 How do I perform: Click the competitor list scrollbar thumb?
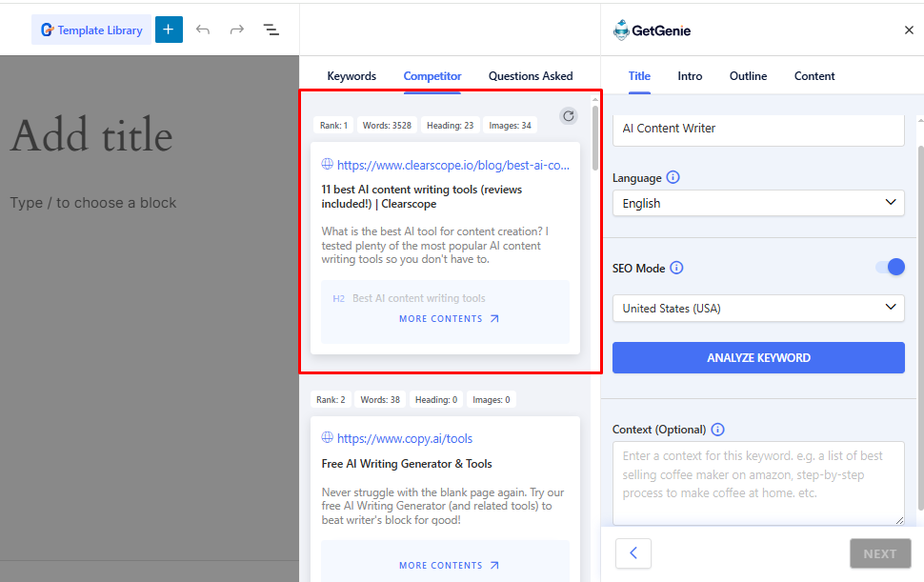point(595,138)
